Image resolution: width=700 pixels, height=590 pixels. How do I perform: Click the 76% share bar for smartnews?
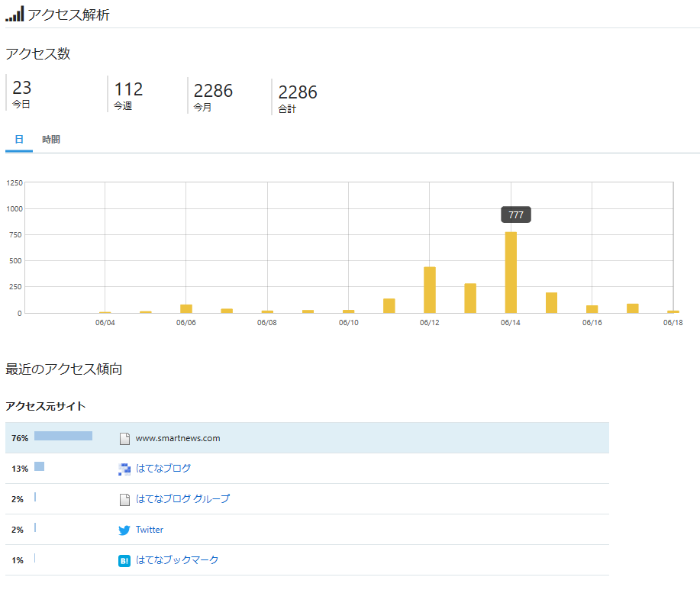[63, 436]
